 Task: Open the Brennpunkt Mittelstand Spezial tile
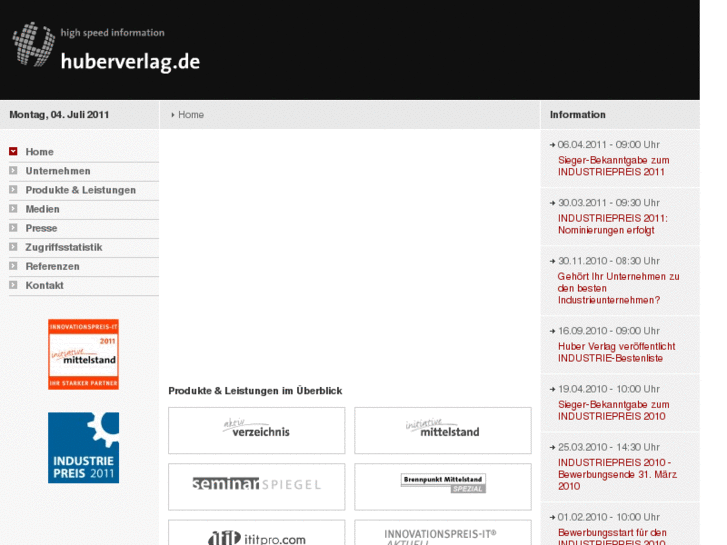[x=443, y=487]
